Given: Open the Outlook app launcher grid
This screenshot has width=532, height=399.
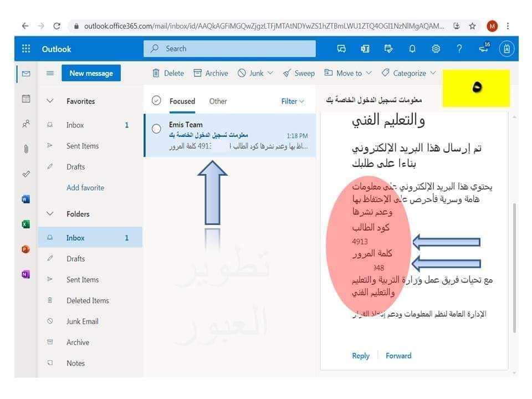Looking at the screenshot, I should point(26,49).
